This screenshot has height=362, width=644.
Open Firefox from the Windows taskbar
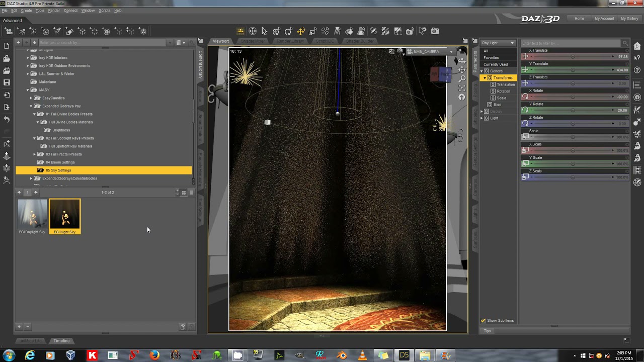click(154, 355)
